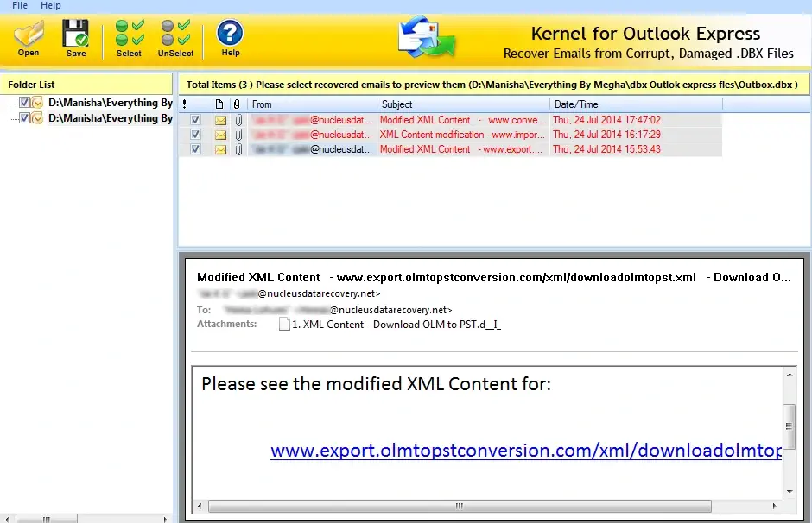Click preview scroll down arrow
The height and width of the screenshot is (523, 812).
(790, 491)
